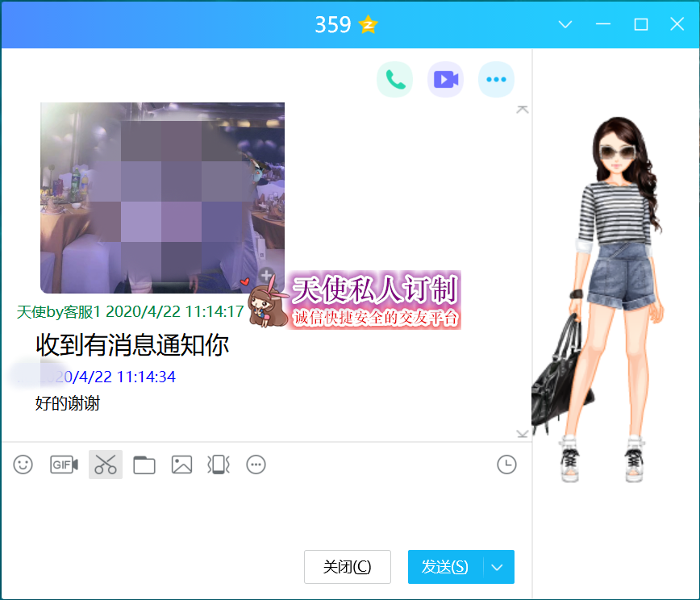
Task: Open the emoji picker
Action: (23, 465)
